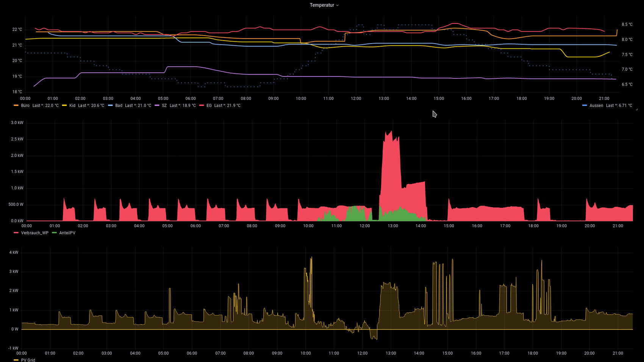
Task: Toggle the Aussen series legend label
Action: (x=596, y=106)
